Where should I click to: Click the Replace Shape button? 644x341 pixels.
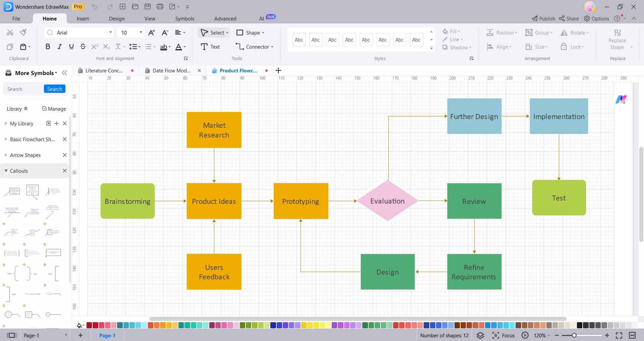(x=617, y=40)
